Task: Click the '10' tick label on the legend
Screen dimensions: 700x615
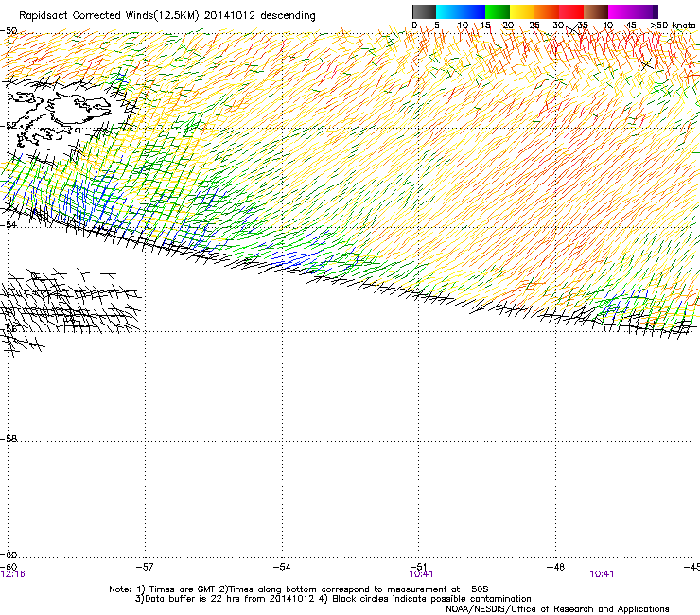Action: (463, 26)
